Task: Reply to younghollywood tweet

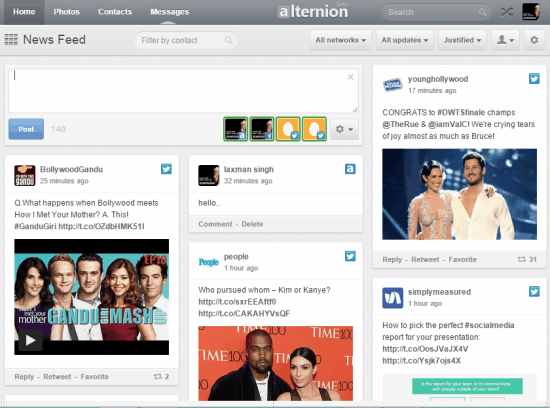Action: coord(392,259)
